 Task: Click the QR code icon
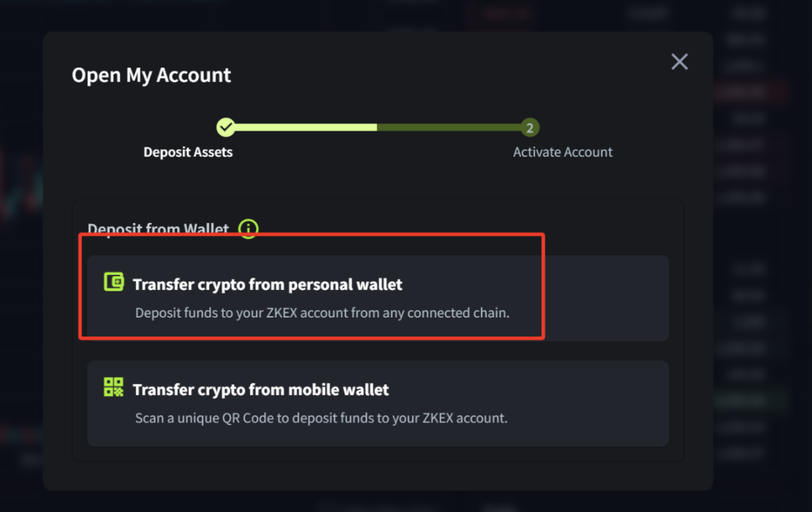tap(114, 387)
